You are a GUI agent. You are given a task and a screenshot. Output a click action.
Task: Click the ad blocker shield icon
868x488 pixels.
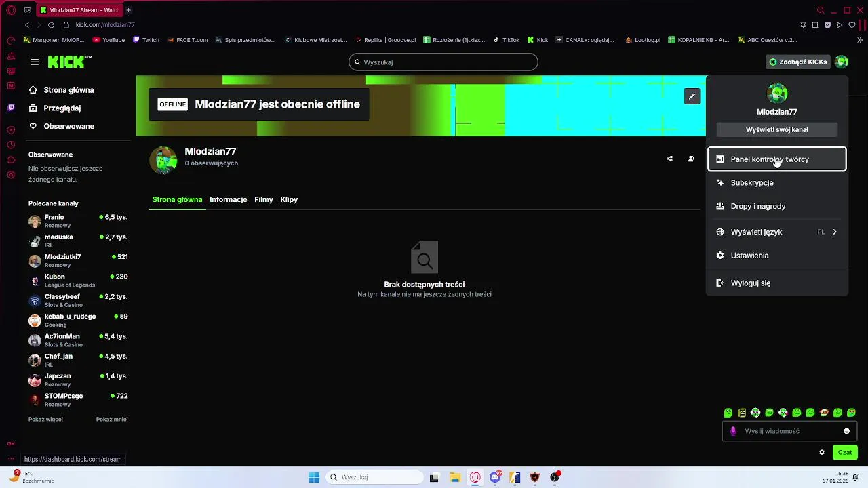pyautogui.click(x=827, y=25)
